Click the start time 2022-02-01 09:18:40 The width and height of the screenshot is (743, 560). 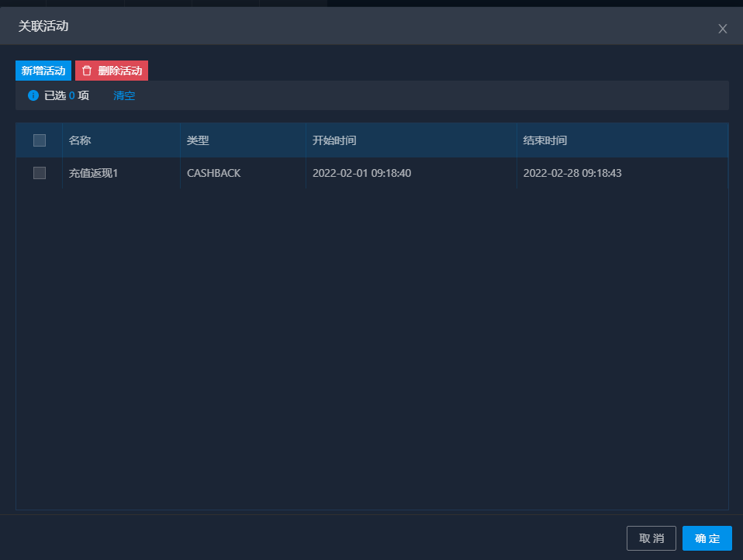pyautogui.click(x=361, y=173)
